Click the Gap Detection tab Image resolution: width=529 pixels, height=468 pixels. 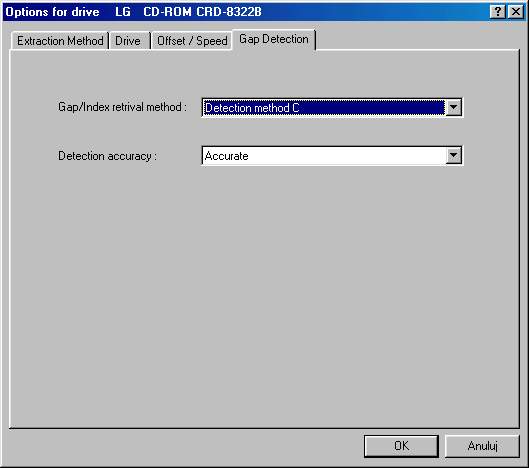coord(274,39)
